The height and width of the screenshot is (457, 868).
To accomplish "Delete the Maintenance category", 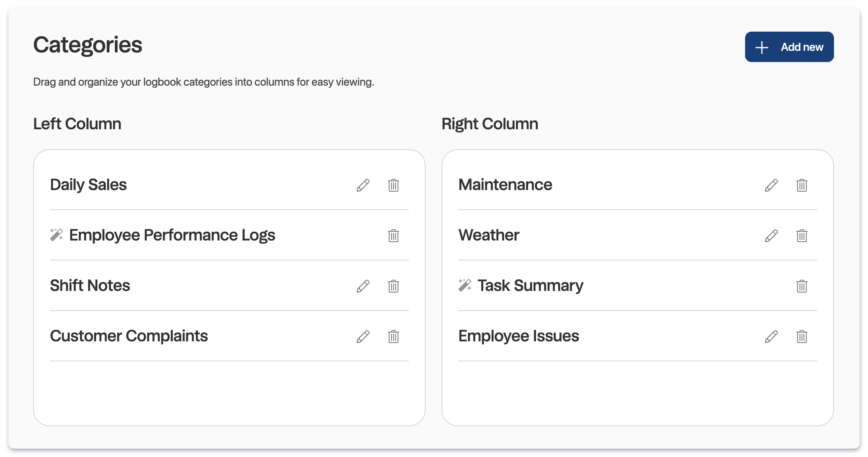I will tap(802, 185).
